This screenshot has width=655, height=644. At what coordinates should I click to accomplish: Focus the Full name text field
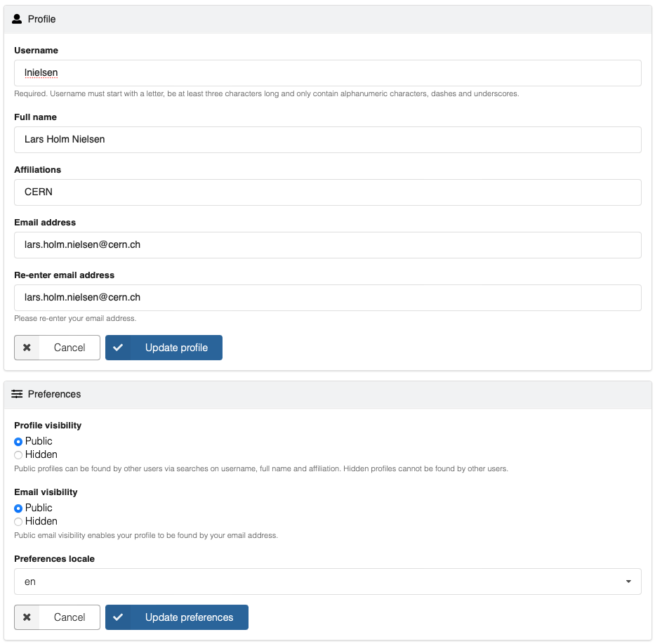[x=327, y=140]
